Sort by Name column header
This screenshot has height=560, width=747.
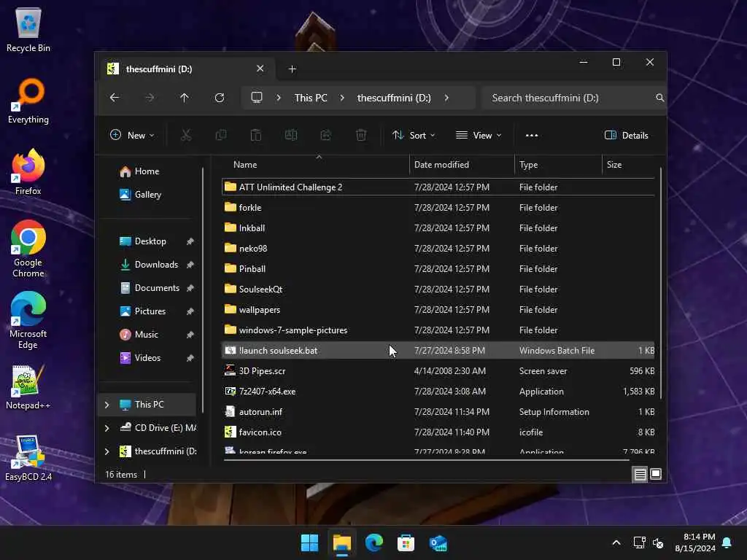[x=315, y=165]
